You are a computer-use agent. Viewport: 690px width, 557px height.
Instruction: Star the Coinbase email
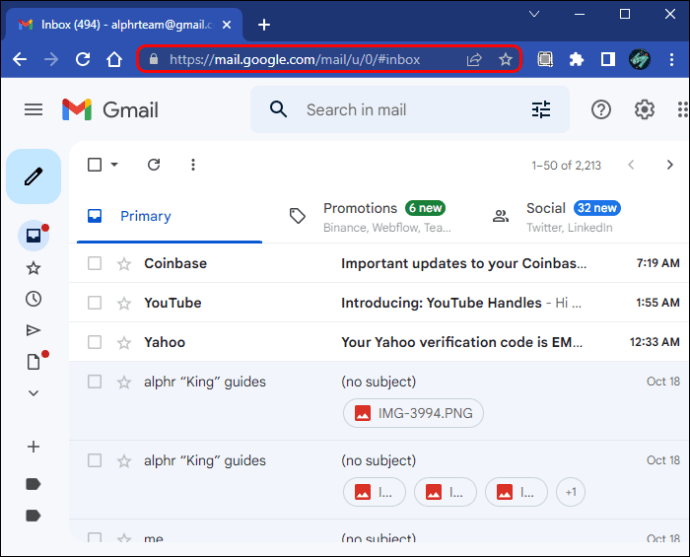[x=124, y=264]
